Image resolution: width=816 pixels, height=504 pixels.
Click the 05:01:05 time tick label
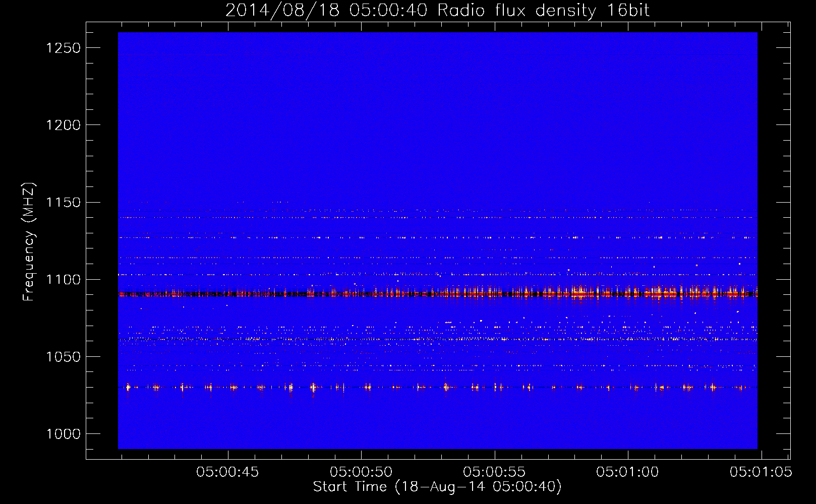tap(761, 472)
